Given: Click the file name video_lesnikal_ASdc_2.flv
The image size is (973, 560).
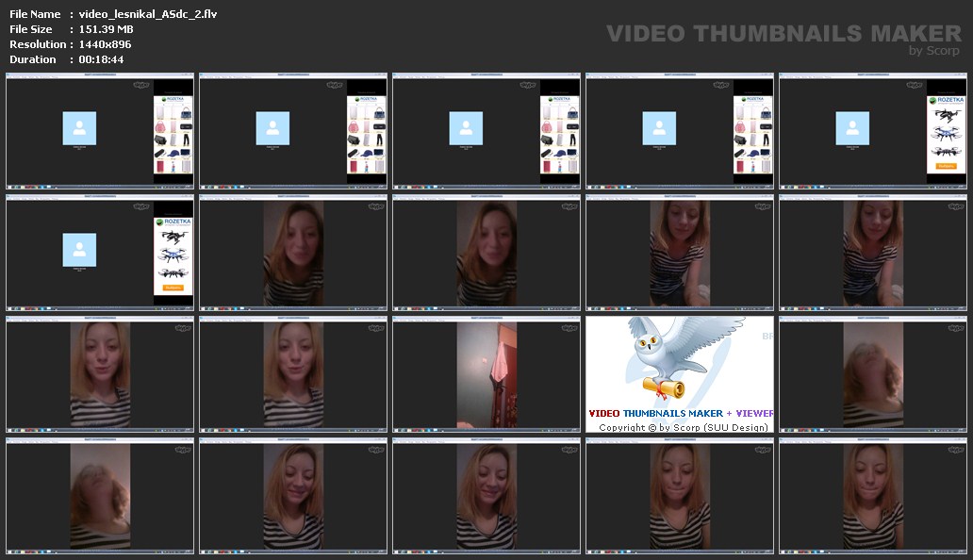Looking at the screenshot, I should click(148, 14).
